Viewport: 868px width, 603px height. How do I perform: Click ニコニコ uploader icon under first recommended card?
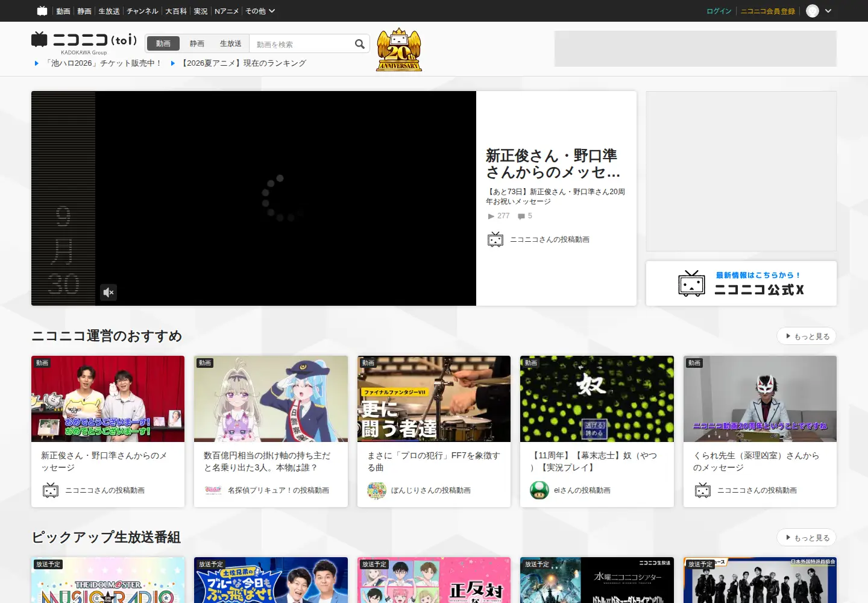tap(51, 490)
